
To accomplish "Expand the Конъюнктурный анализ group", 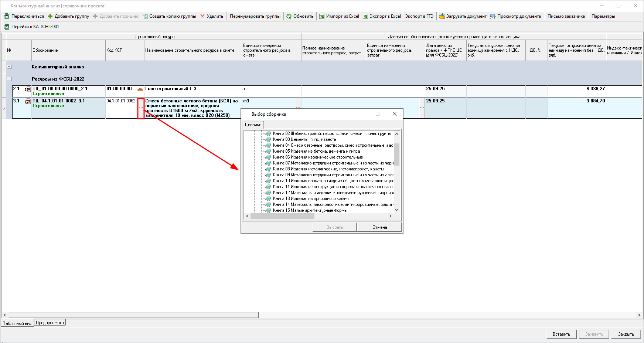I will (9, 67).
